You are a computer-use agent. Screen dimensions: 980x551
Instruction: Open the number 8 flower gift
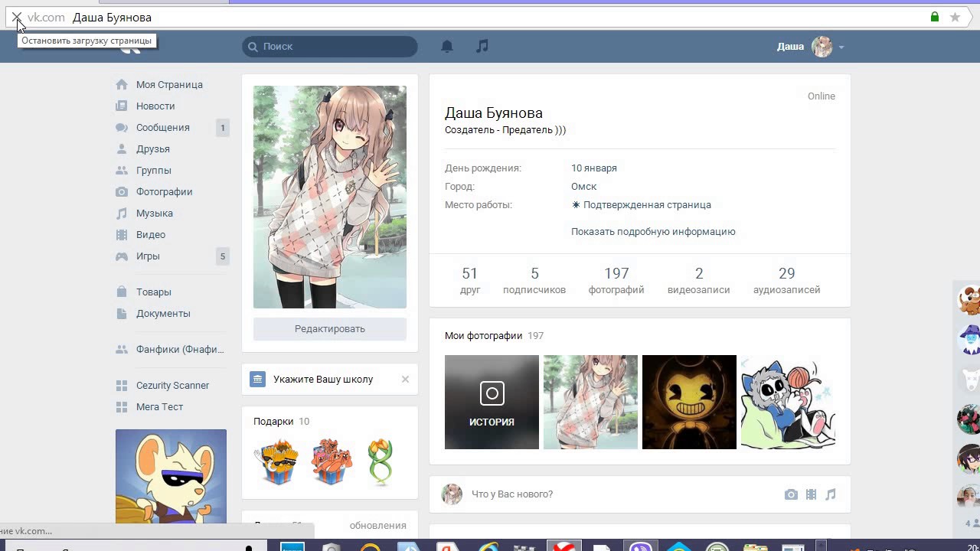[381, 461]
